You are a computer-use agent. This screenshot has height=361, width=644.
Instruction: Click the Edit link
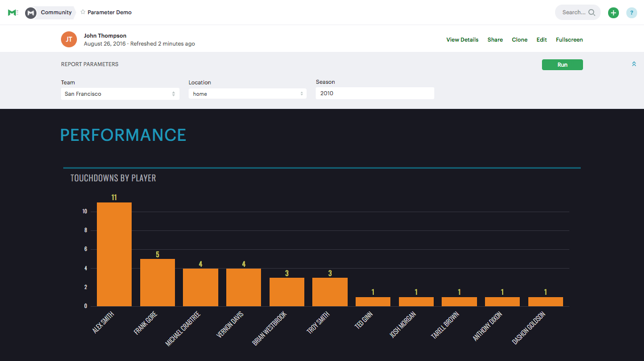[x=541, y=40]
